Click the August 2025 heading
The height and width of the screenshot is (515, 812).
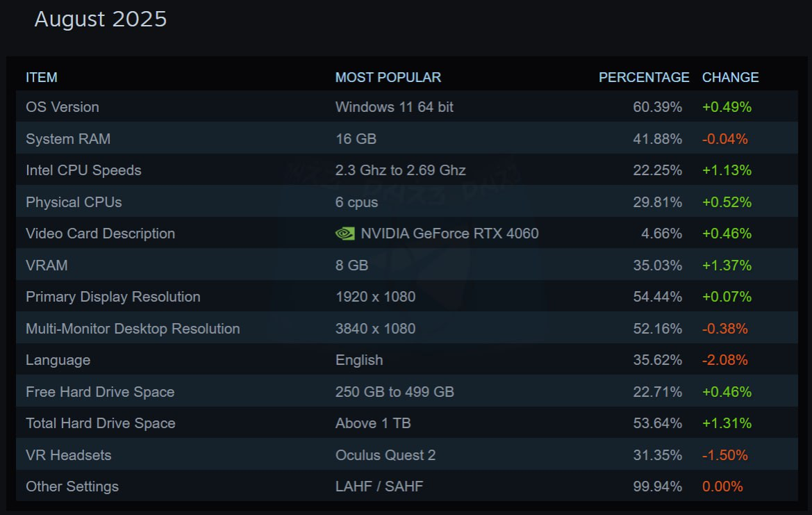[x=101, y=19]
